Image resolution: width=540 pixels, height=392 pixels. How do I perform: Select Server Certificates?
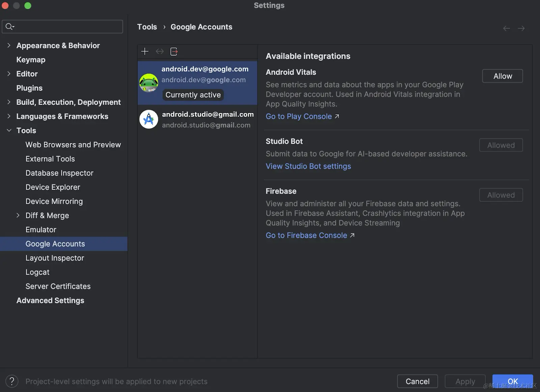(x=58, y=286)
